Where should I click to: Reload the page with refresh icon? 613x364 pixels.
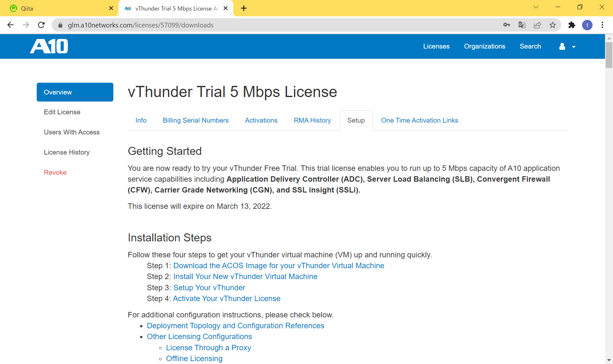41,25
